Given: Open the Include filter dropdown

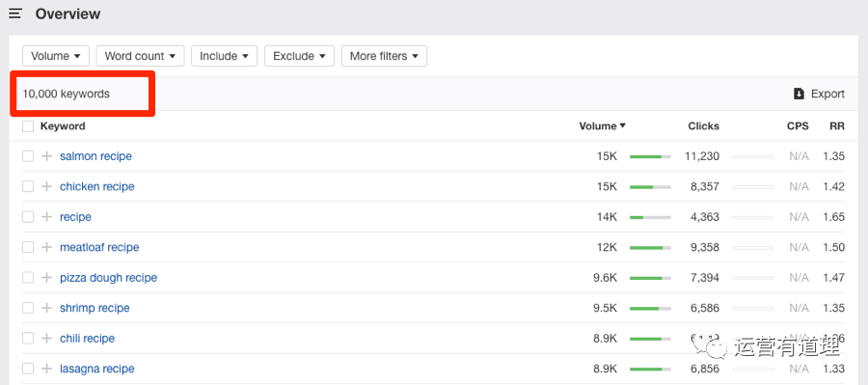Looking at the screenshot, I should coord(224,56).
